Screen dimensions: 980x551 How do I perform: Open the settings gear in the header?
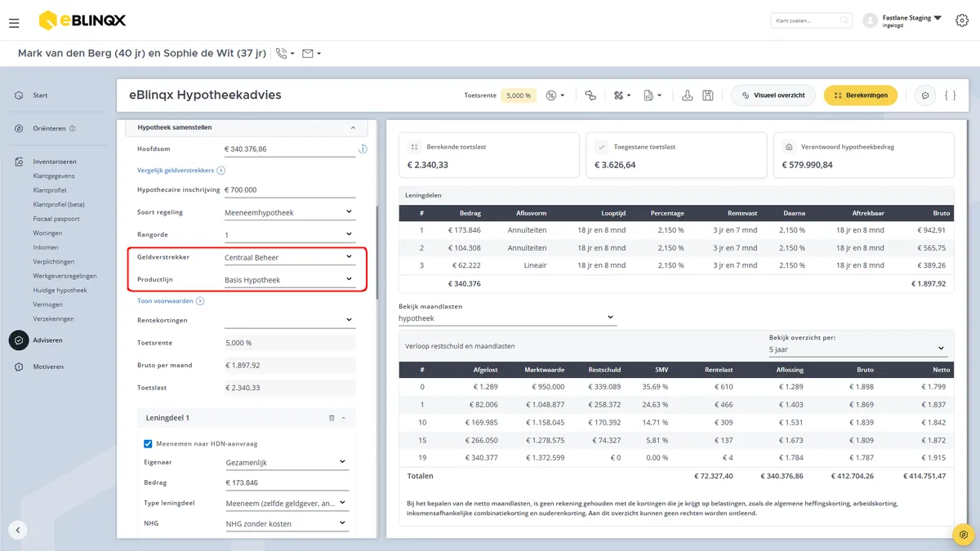click(x=961, y=20)
